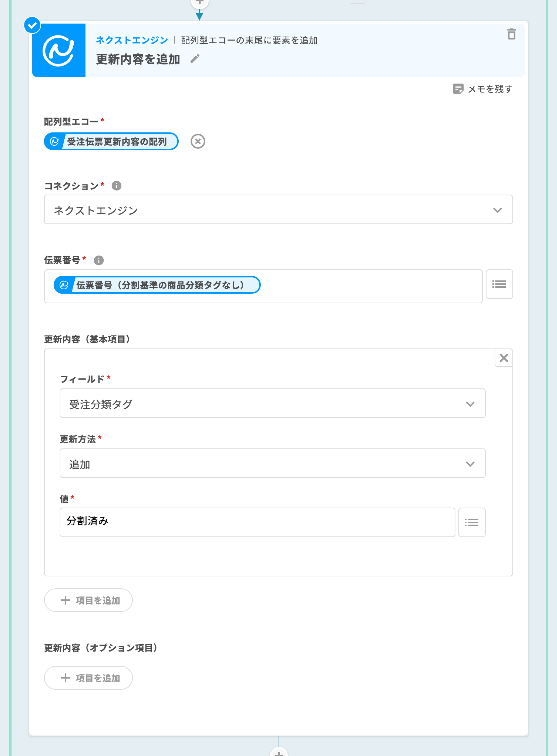
Task: Click the ネクストエンジン header link
Action: pos(132,40)
